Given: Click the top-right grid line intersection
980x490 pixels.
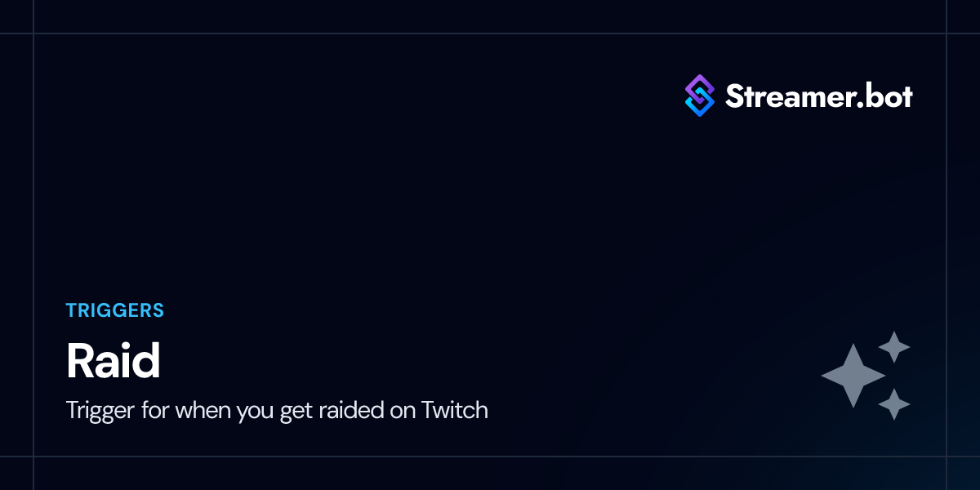Looking at the screenshot, I should [947, 33].
